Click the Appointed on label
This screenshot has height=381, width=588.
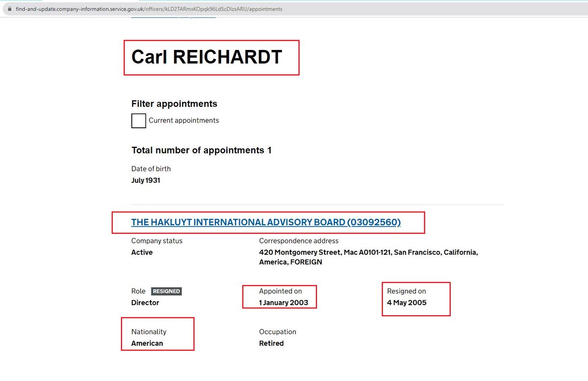click(x=281, y=291)
